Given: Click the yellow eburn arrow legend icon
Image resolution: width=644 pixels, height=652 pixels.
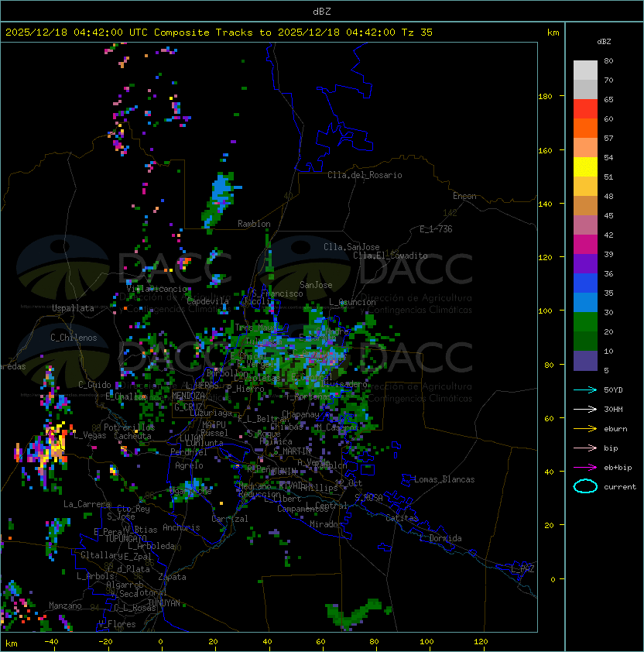Looking at the screenshot, I should pos(585,429).
